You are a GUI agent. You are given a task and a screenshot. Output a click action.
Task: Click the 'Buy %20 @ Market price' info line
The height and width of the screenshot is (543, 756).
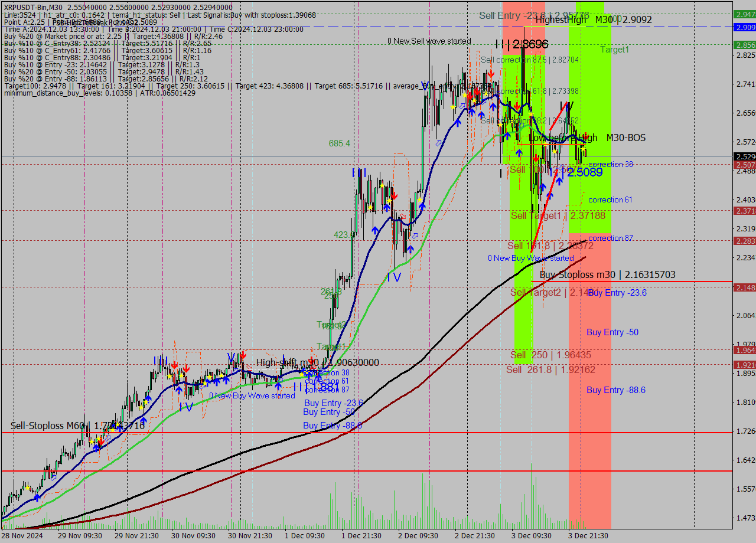click(113, 37)
